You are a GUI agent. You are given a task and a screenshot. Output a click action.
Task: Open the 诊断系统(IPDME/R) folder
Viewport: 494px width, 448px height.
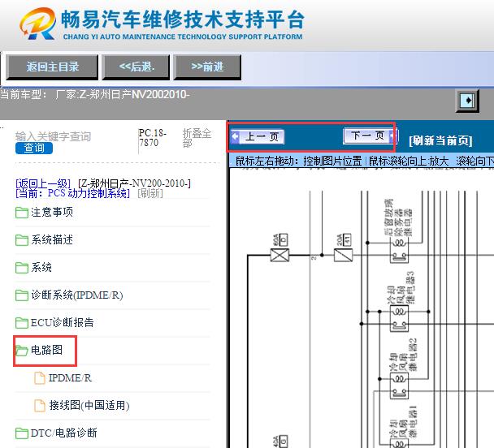[x=77, y=295]
